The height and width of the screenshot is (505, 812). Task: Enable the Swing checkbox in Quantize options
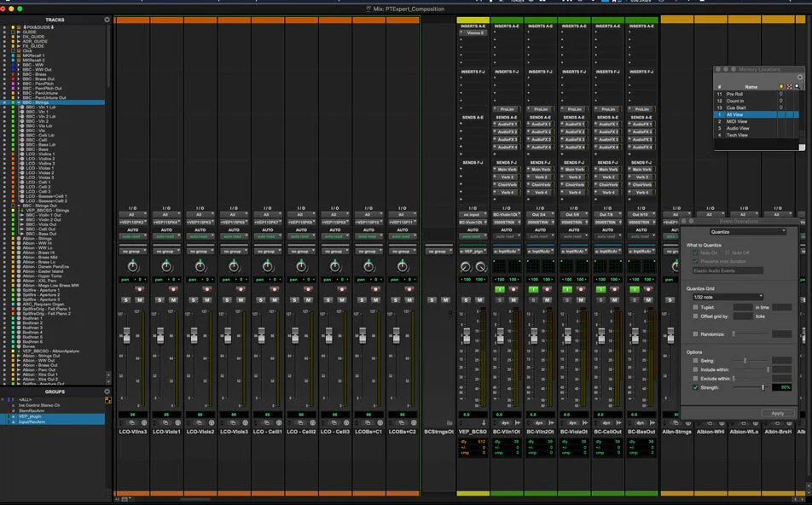pyautogui.click(x=693, y=361)
